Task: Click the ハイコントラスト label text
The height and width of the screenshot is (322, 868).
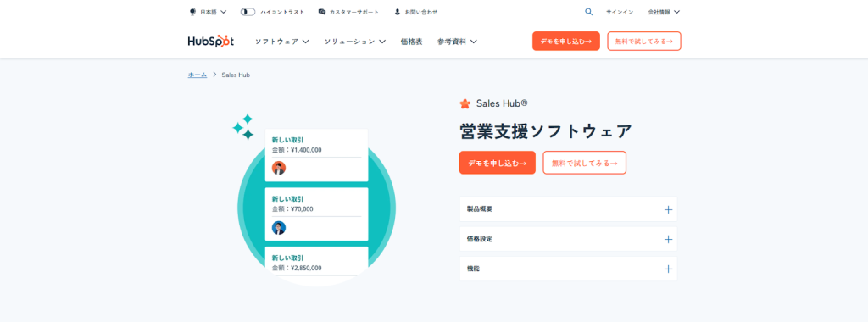Action: pyautogui.click(x=281, y=12)
